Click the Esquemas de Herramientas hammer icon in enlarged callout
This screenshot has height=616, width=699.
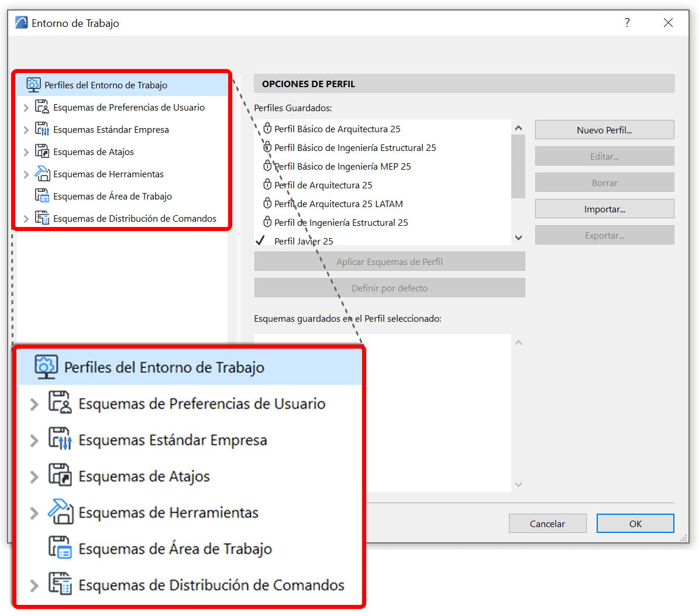coord(60,512)
